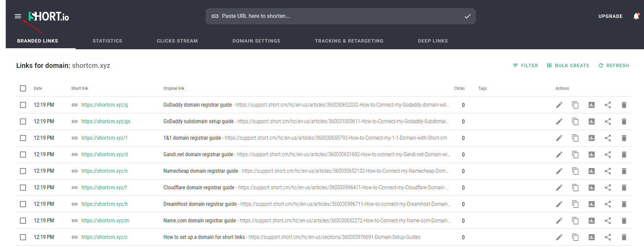The image size is (644, 247).
Task: View statistics for shortcm.xyz/c
Action: 592,237
